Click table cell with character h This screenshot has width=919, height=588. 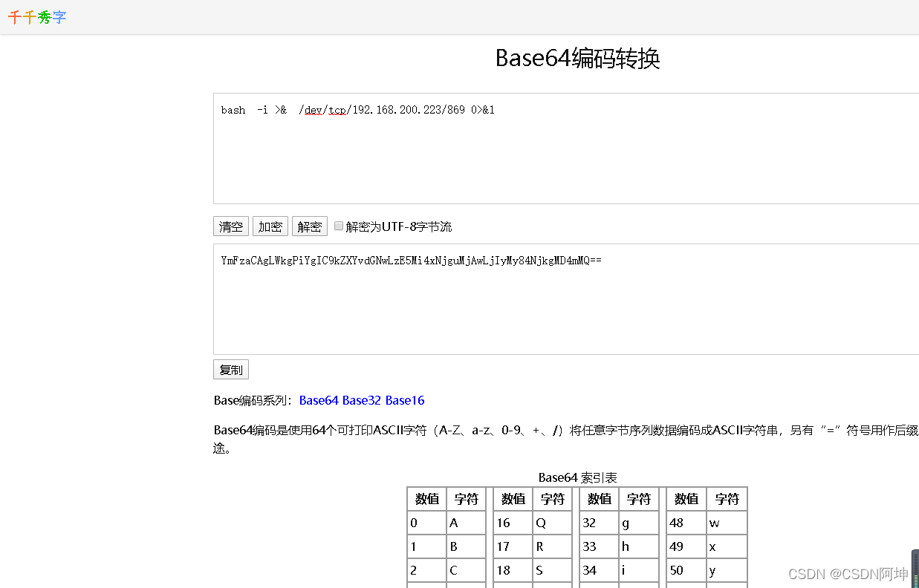coord(639,546)
